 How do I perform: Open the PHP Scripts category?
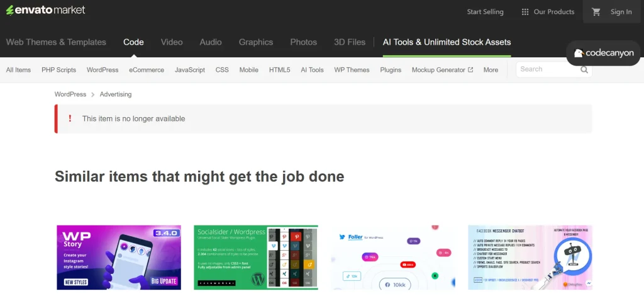point(58,70)
